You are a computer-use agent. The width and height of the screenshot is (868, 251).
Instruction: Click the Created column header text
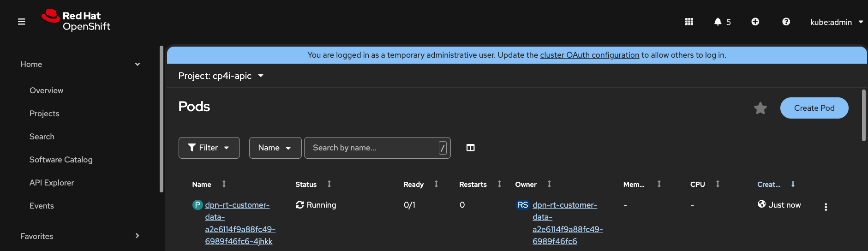tap(769, 184)
